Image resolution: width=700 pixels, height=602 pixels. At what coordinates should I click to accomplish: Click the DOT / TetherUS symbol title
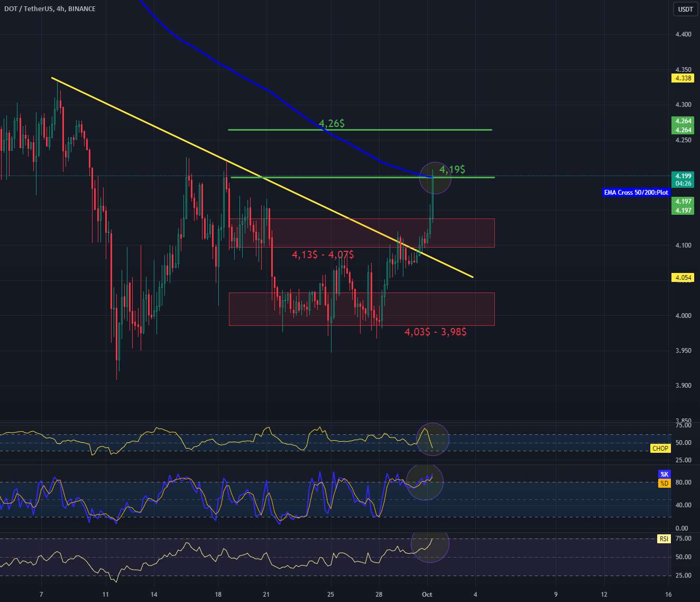(x=50, y=8)
